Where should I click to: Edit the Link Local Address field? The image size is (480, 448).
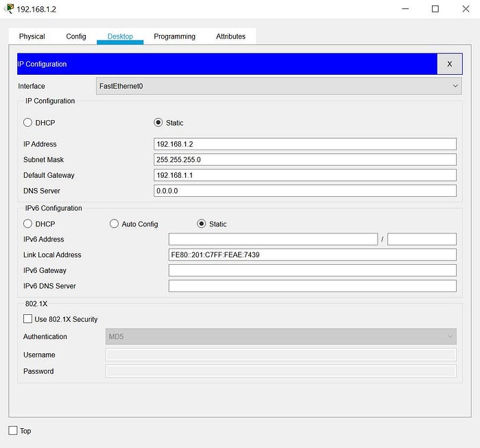(x=312, y=255)
